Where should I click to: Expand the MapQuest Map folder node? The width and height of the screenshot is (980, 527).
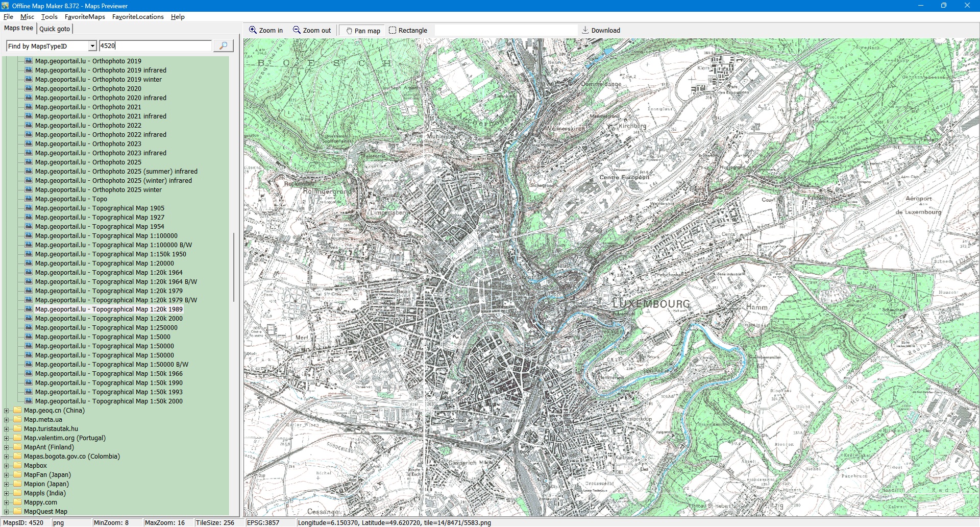(x=7, y=512)
